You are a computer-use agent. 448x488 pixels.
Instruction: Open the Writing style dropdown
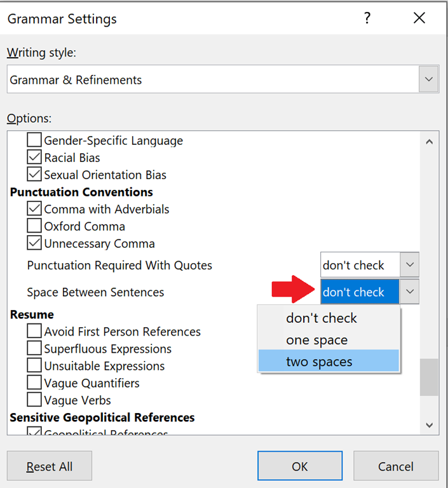(x=429, y=80)
